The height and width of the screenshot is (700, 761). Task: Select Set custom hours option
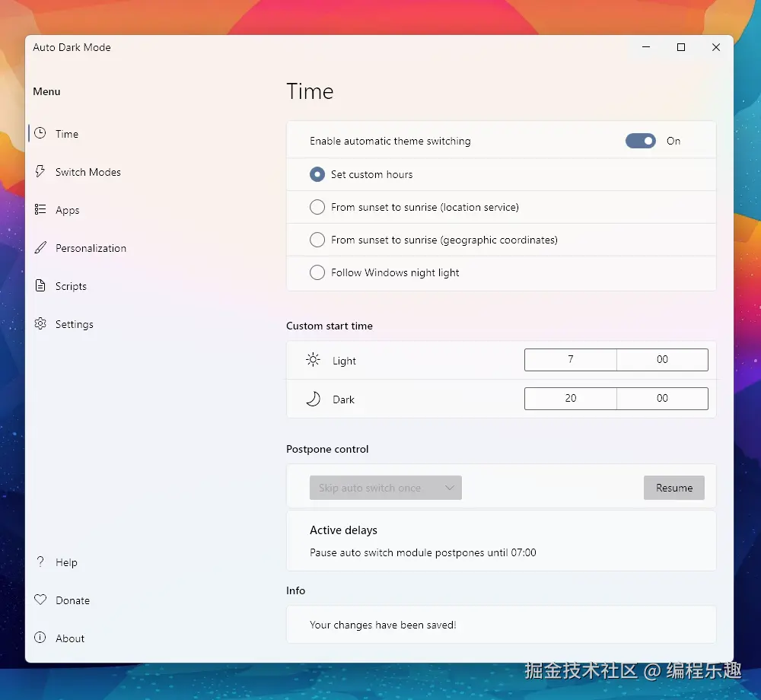click(317, 174)
